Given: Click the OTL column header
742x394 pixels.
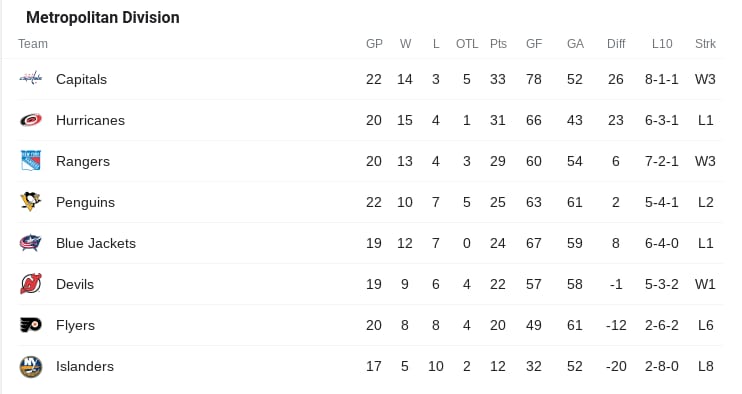Looking at the screenshot, I should [467, 44].
